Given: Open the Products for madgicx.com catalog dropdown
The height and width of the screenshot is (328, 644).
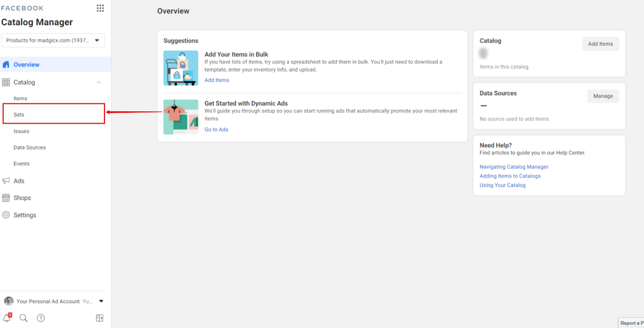Looking at the screenshot, I should point(53,40).
